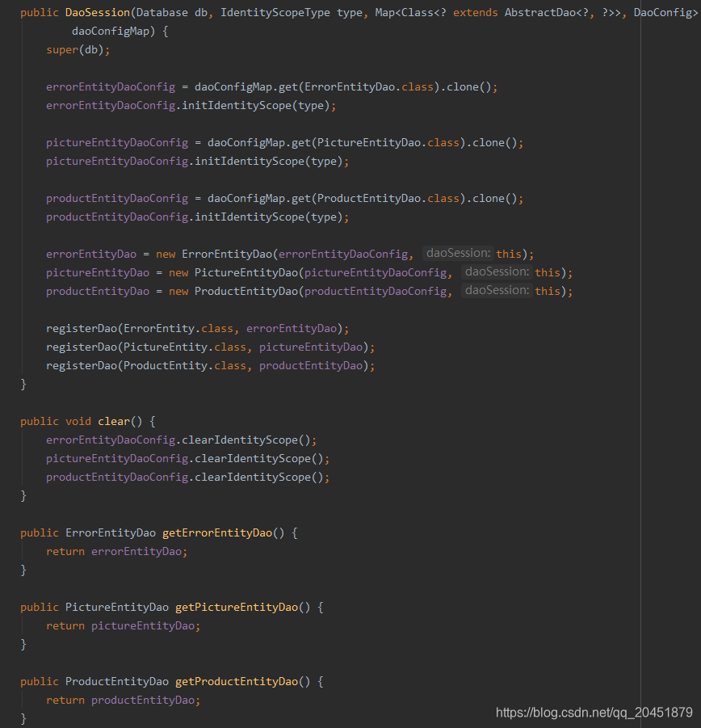
Task: Click the DaoSession constructor name
Action: pyautogui.click(x=98, y=13)
